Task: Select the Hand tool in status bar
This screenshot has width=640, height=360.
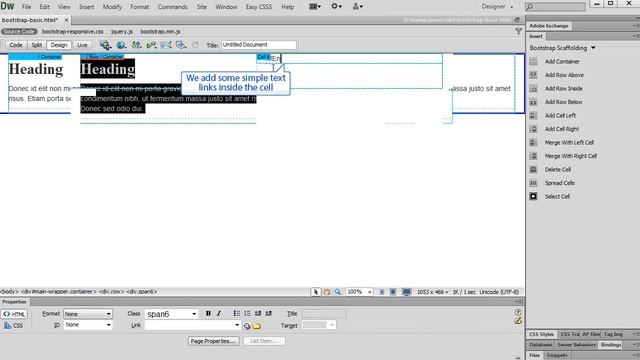Action: [327, 292]
